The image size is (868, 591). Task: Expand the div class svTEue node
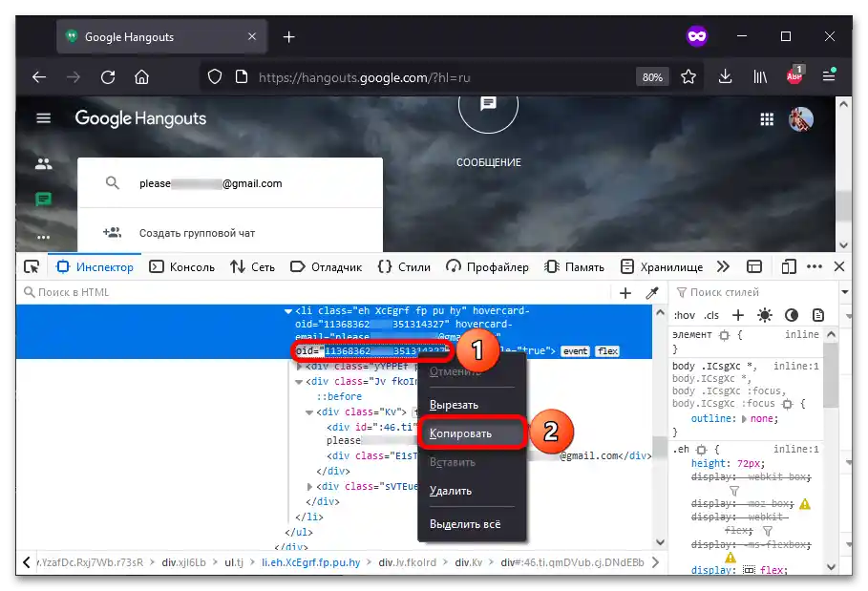click(308, 487)
